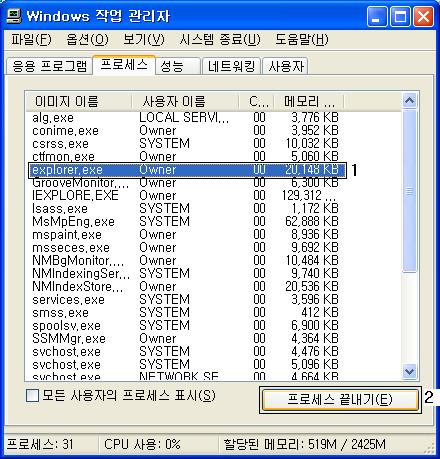The width and height of the screenshot is (440, 459).
Task: Select the IEXPLORE.EXE process row
Action: pos(186,196)
